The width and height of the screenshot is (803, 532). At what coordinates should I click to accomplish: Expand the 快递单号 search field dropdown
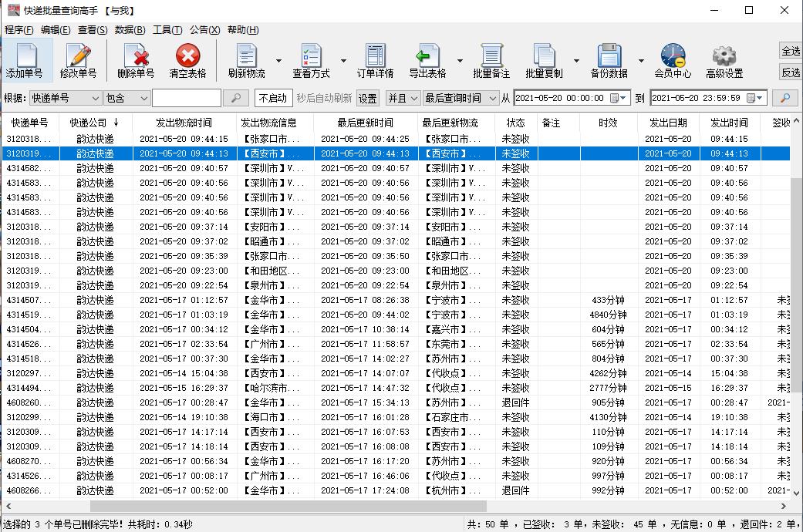(95, 98)
